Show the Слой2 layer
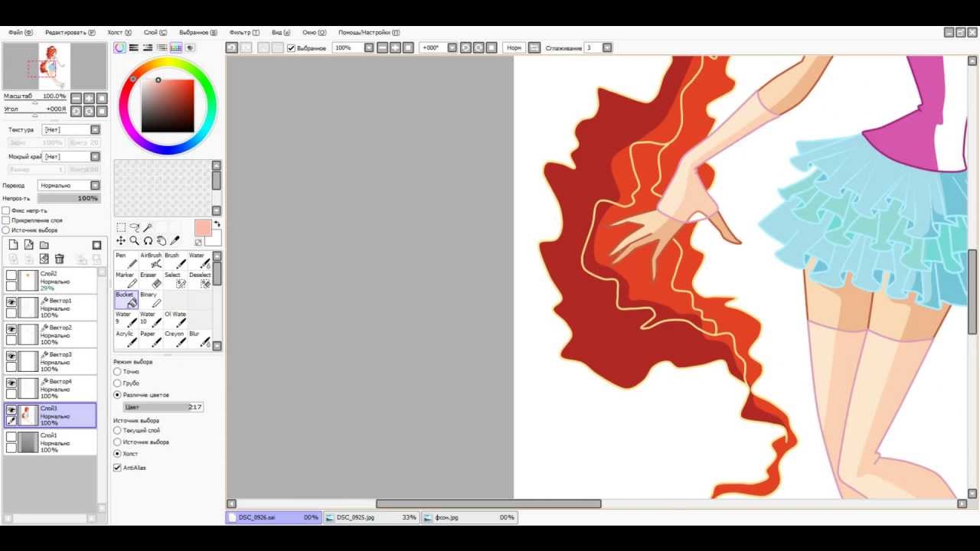 [11, 275]
